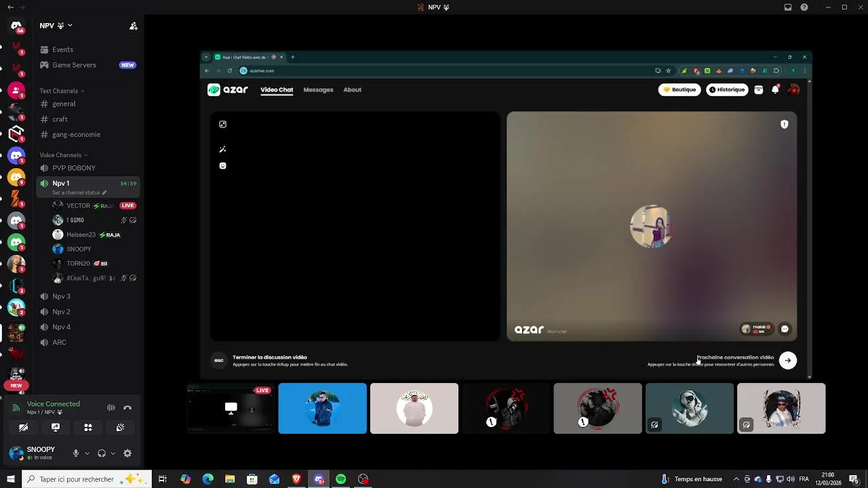Turn on camera in voice panel
This screenshot has height=488, width=868.
[23, 428]
